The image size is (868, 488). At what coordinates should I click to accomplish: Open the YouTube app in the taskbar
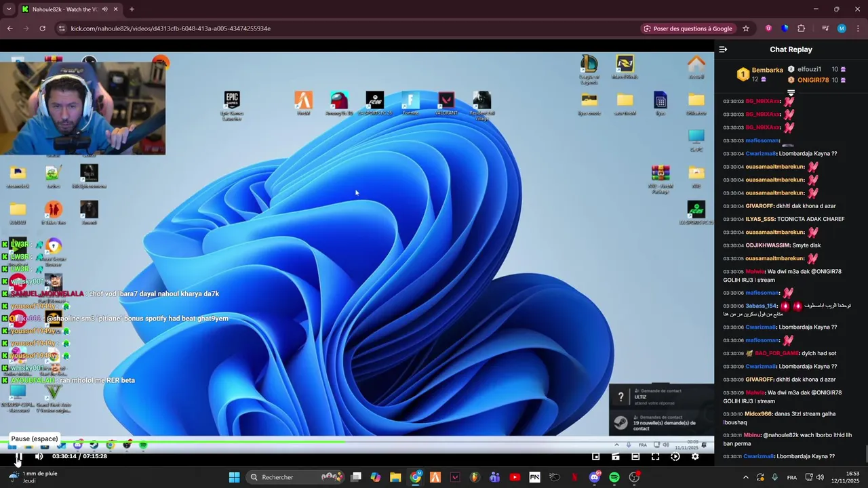point(515,477)
